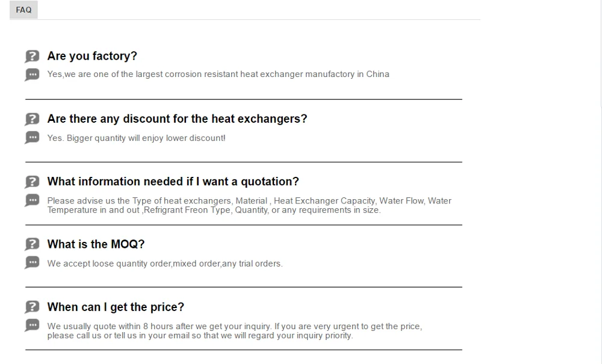
Task: Click speech bubble icon beside 'Please advise us' answer
Action: click(33, 200)
